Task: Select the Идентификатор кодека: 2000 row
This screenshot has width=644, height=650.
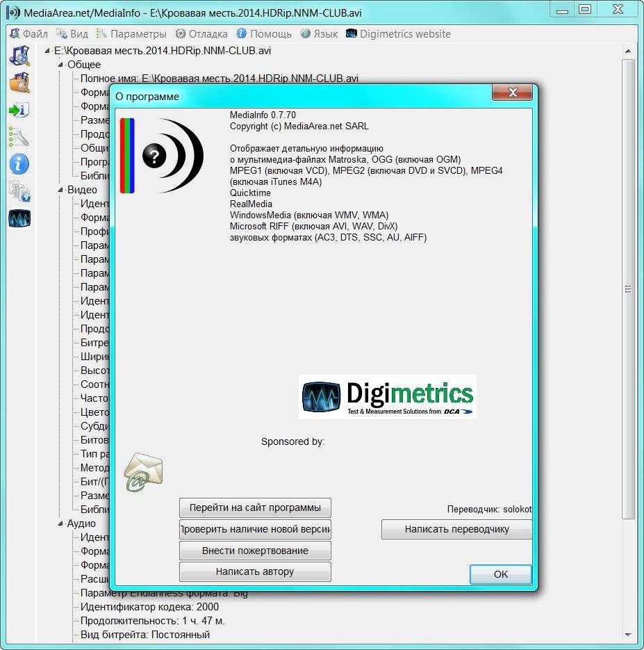Action: pos(149,607)
